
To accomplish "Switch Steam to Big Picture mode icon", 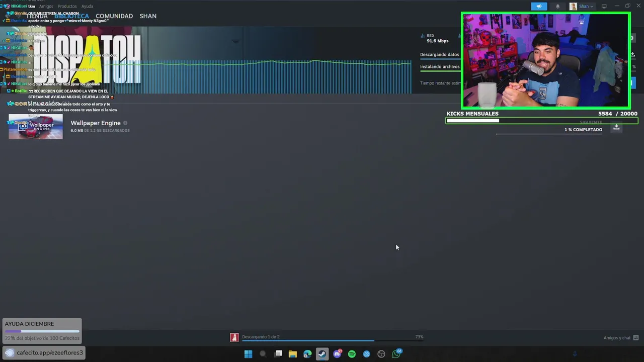I will tap(604, 7).
